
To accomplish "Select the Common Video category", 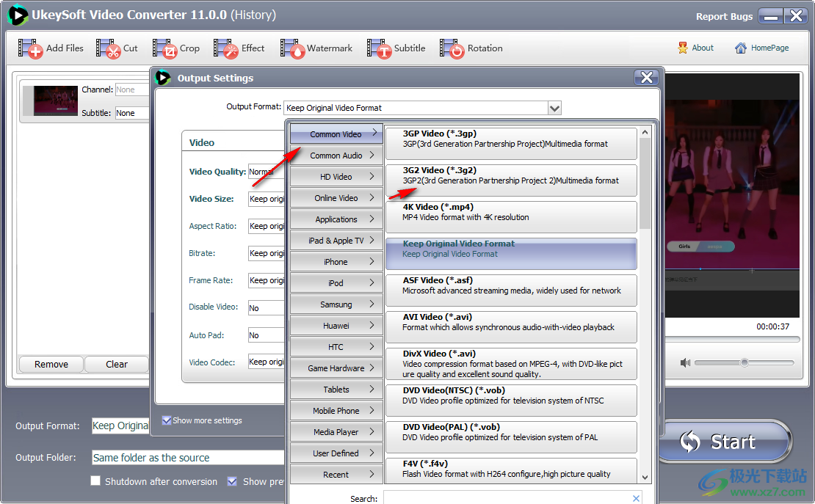I will click(x=336, y=134).
